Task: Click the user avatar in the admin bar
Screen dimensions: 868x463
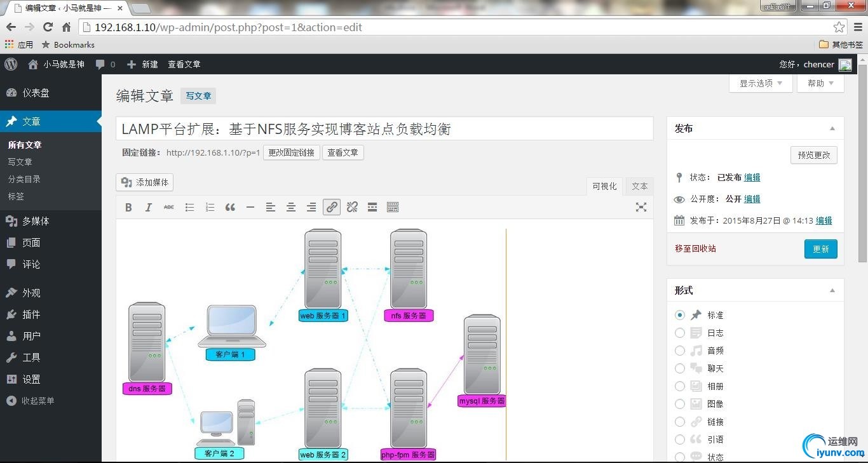Action: coord(845,64)
